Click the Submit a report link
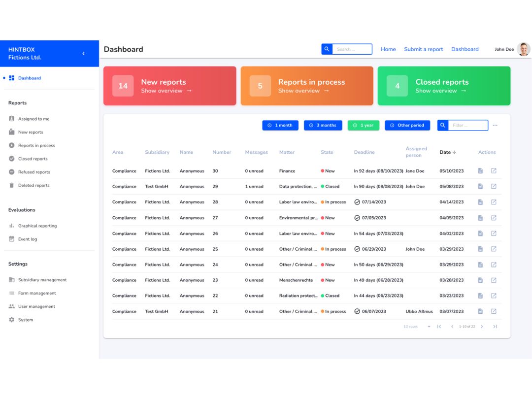Screen dimensions: 532x399 (x=424, y=49)
